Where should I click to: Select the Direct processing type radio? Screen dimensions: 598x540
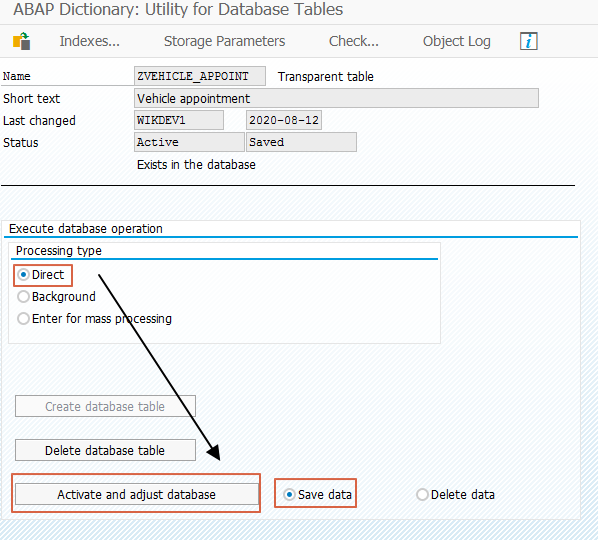[23, 275]
